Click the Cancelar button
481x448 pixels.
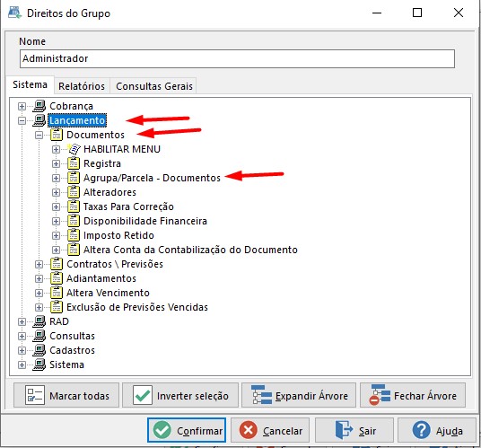point(270,430)
